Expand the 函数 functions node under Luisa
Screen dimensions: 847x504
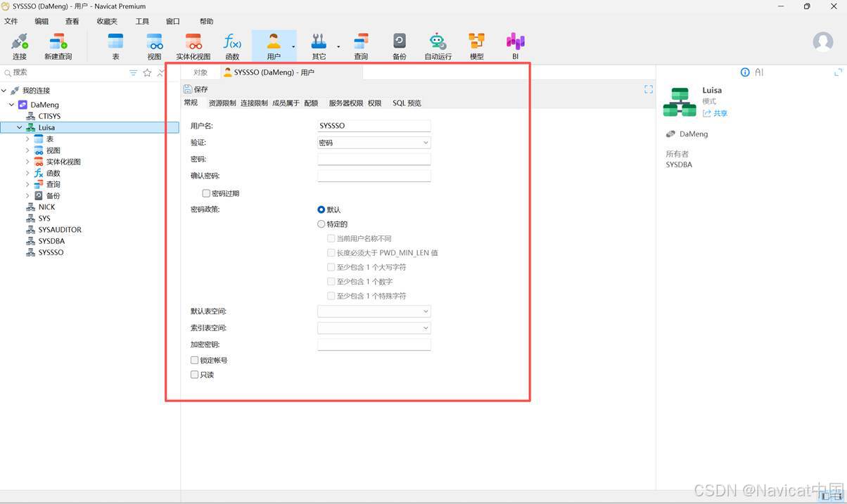point(27,173)
